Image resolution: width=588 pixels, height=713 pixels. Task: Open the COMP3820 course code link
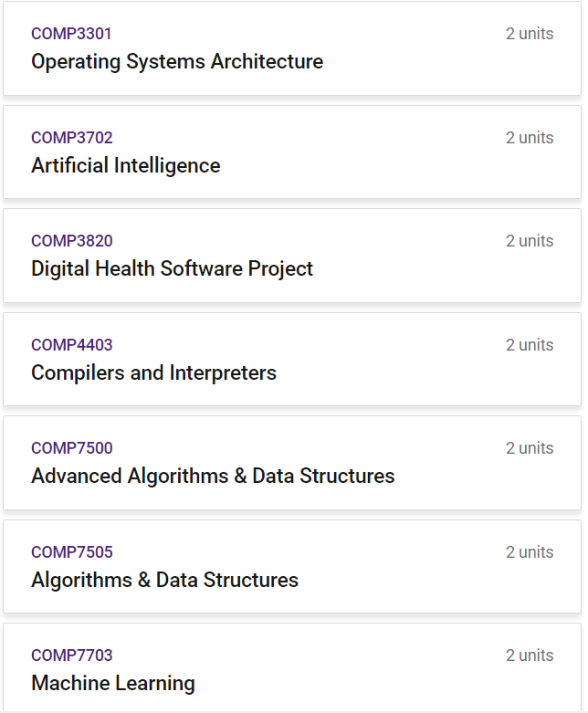pos(72,241)
